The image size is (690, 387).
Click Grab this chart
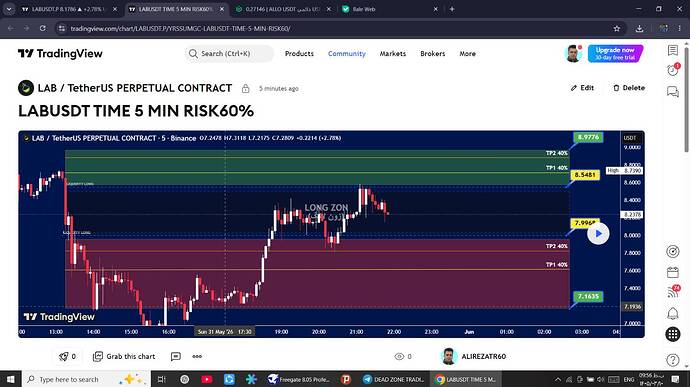(124, 356)
